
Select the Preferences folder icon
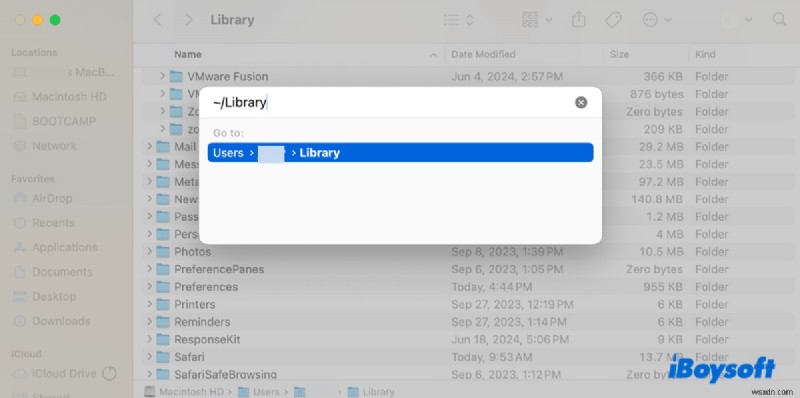point(163,287)
